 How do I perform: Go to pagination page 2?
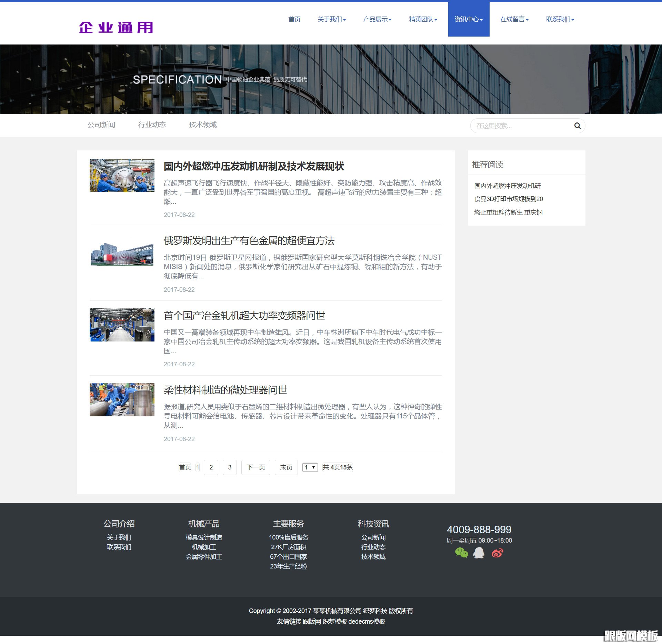[x=211, y=467]
